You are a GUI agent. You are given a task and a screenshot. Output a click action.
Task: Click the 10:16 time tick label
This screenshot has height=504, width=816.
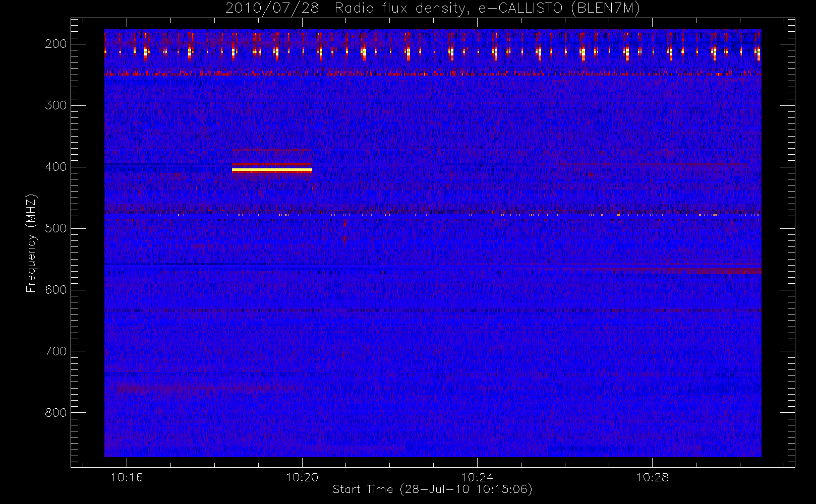(127, 477)
